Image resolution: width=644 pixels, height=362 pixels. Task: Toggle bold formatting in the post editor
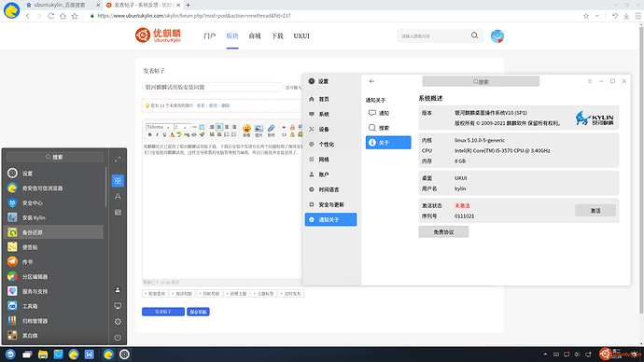(x=149, y=134)
